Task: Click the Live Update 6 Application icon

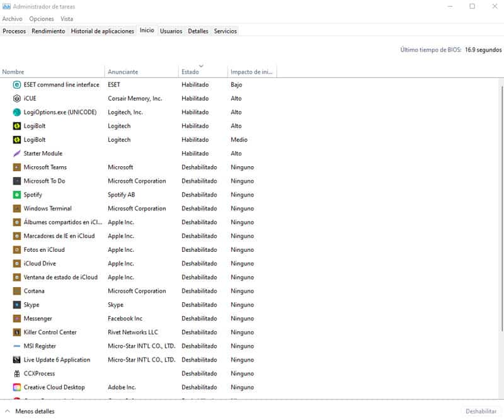Action: (17, 360)
